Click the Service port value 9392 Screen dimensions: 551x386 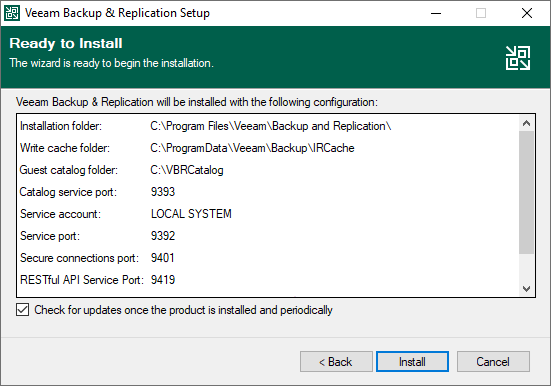point(163,236)
